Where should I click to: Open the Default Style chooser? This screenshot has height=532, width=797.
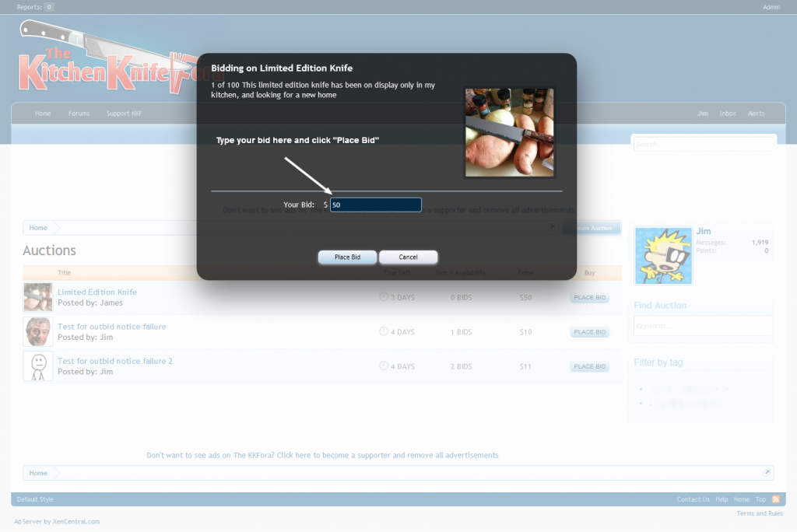pos(35,499)
